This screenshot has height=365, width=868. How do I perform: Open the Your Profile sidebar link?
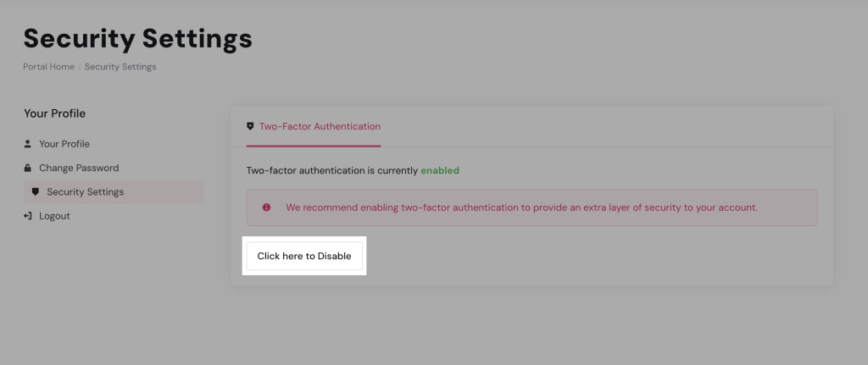[x=64, y=144]
